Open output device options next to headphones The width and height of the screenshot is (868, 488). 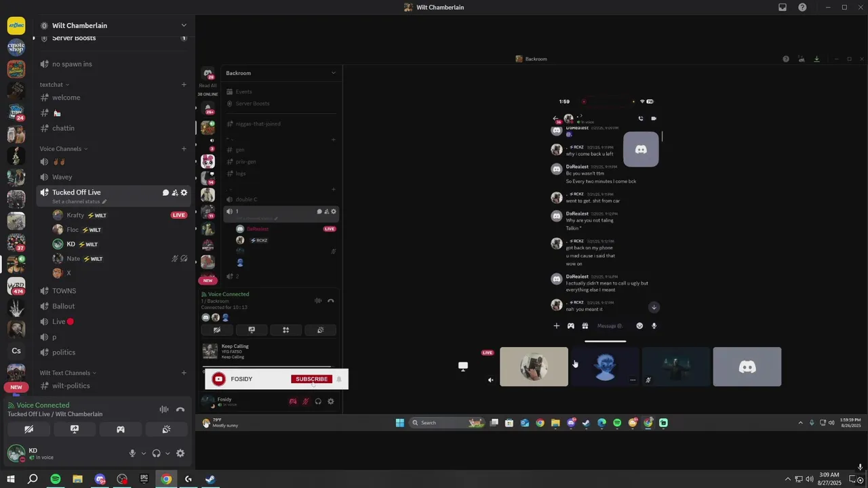coord(167,453)
